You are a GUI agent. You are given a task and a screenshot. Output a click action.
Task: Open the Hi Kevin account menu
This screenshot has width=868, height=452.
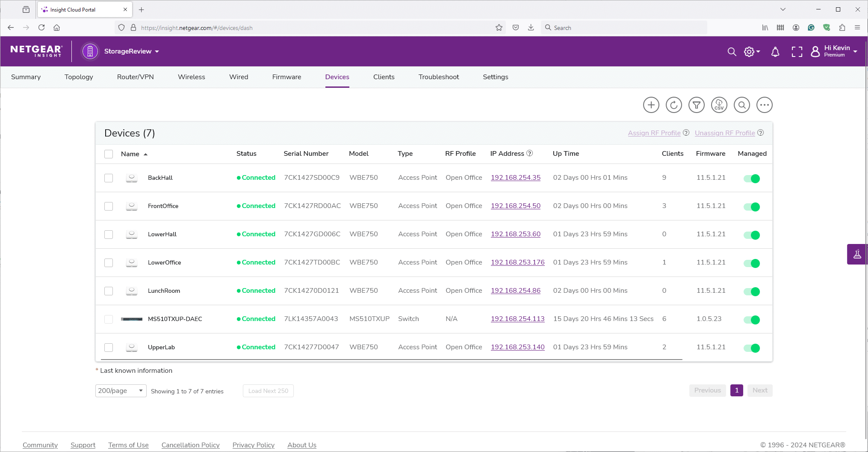click(x=834, y=51)
